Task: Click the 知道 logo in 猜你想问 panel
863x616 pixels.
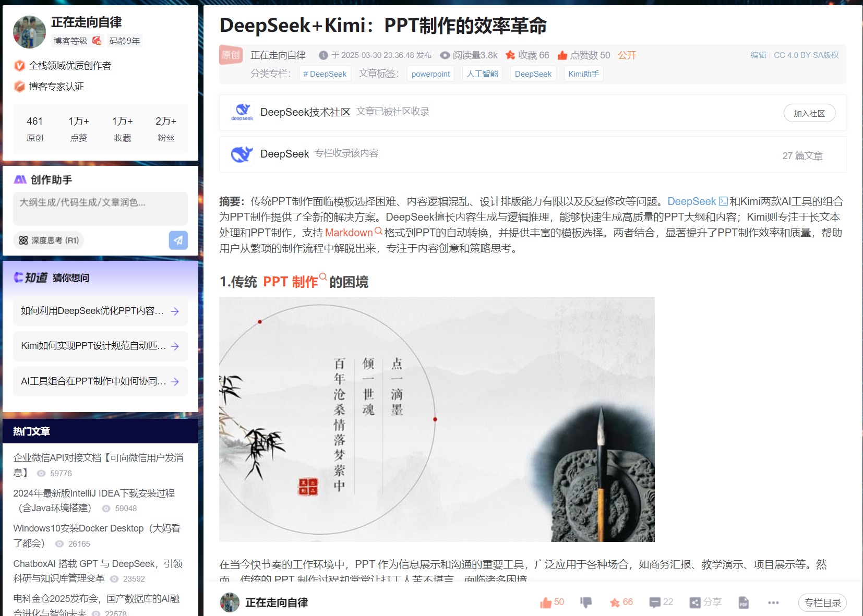Action: [31, 277]
